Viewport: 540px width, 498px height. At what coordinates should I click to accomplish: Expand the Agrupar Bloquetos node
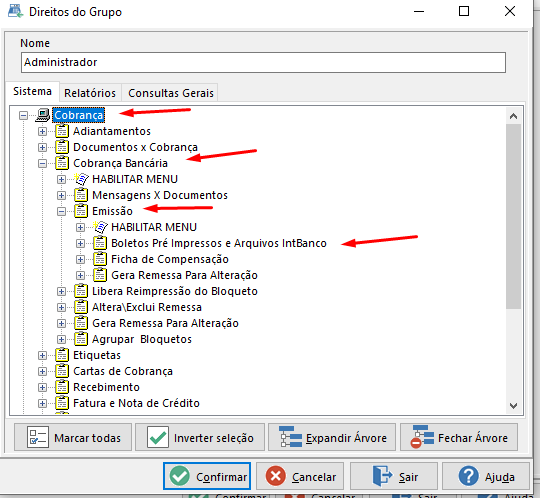point(61,339)
